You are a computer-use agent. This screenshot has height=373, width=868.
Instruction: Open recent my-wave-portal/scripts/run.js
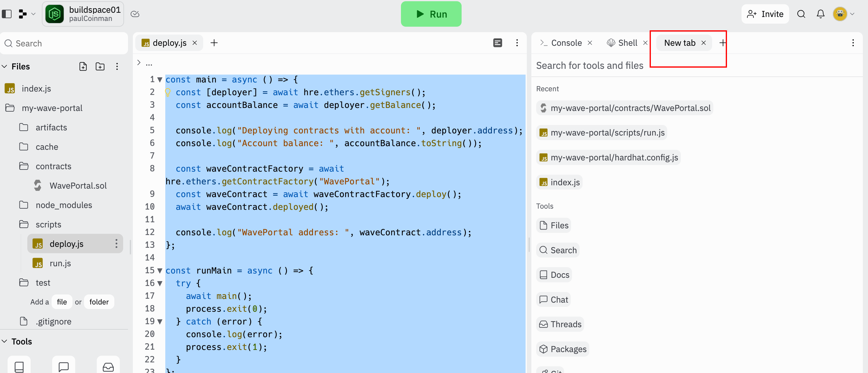click(x=601, y=133)
